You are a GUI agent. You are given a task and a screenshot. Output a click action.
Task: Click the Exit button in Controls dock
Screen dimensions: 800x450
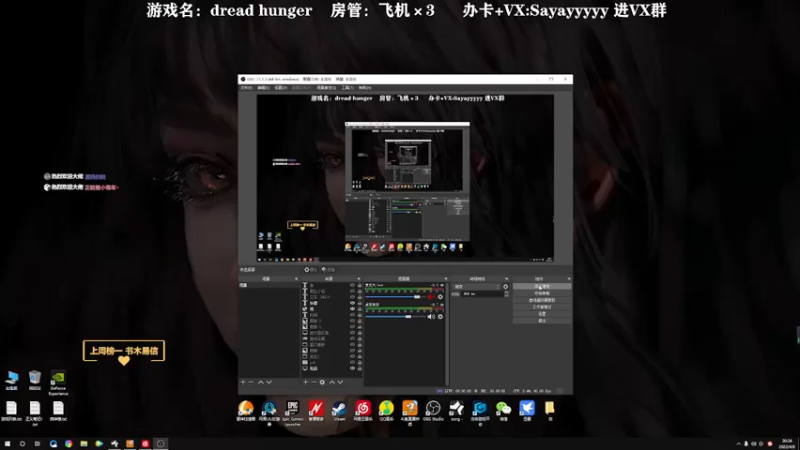coord(542,320)
